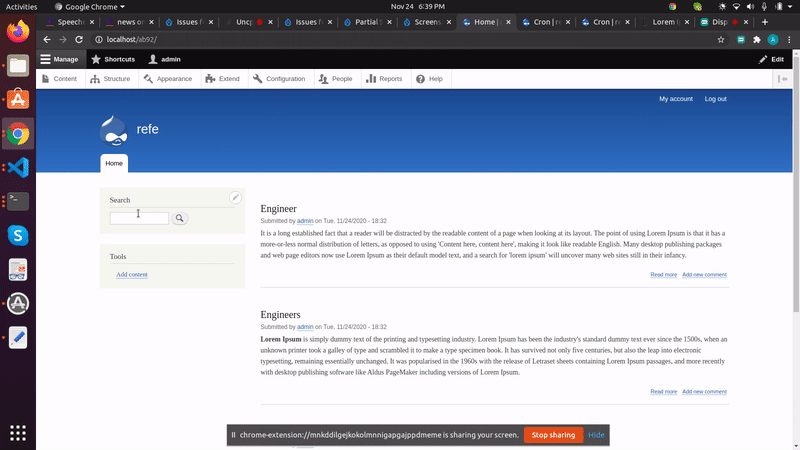The height and width of the screenshot is (450, 800).
Task: Show applications grid in the dock
Action: [17, 433]
